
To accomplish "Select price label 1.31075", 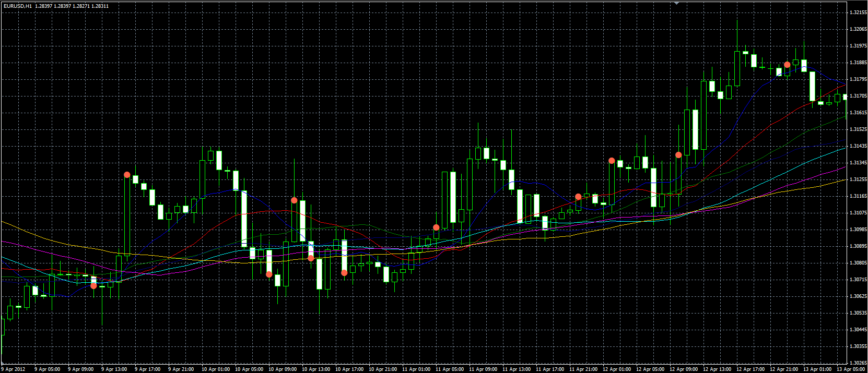I will [858, 213].
